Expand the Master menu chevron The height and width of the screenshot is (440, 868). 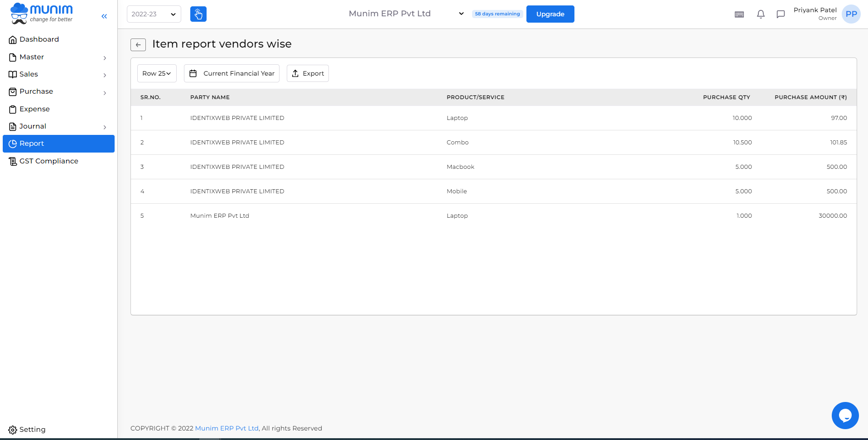pos(105,58)
